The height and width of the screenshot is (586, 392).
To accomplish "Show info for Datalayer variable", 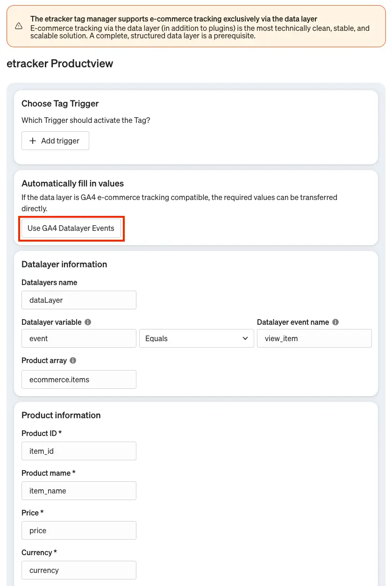I will [88, 322].
